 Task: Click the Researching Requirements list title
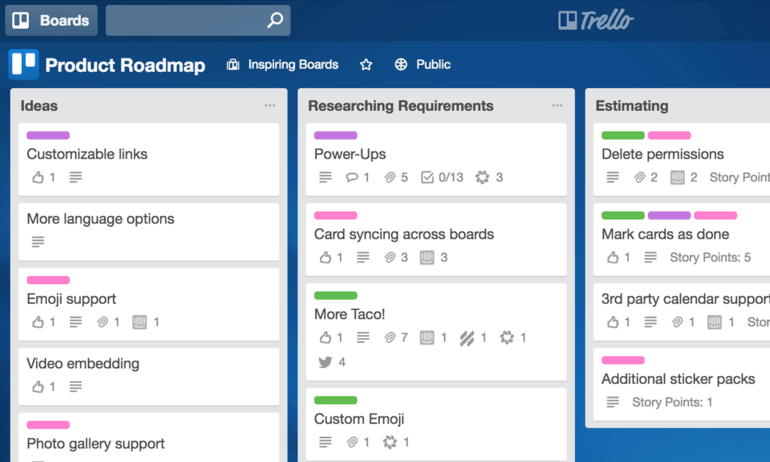pyautogui.click(x=401, y=106)
